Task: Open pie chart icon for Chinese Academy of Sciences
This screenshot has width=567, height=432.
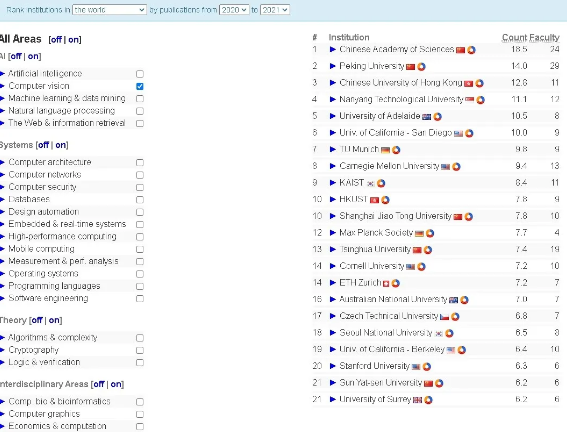Action: coord(471,50)
